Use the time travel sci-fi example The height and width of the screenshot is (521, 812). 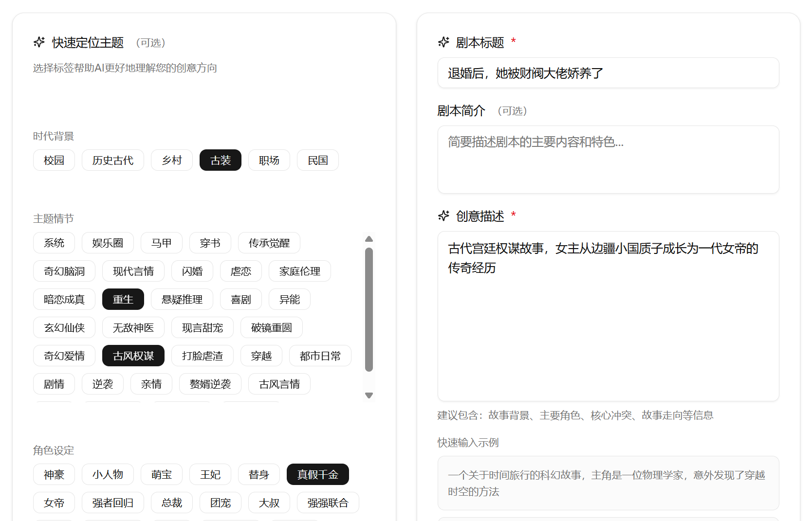click(608, 483)
